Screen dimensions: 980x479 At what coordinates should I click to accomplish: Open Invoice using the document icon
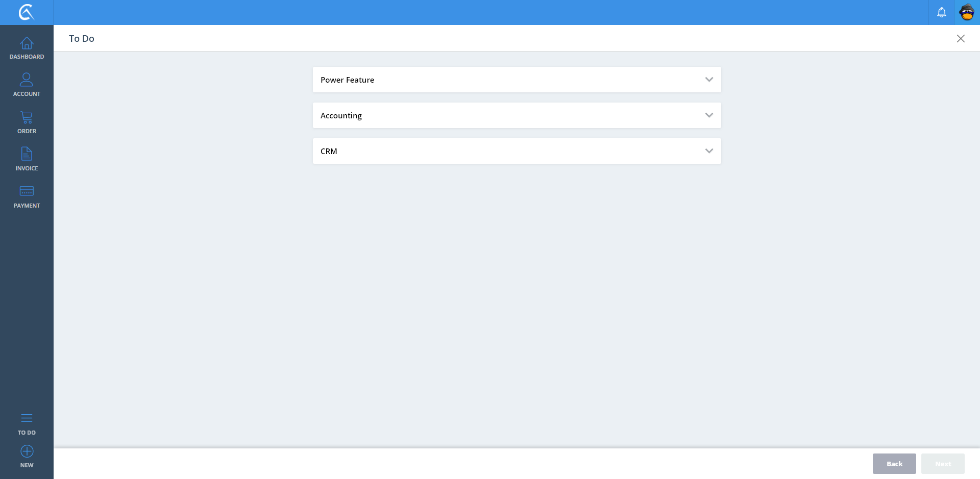pos(27,154)
